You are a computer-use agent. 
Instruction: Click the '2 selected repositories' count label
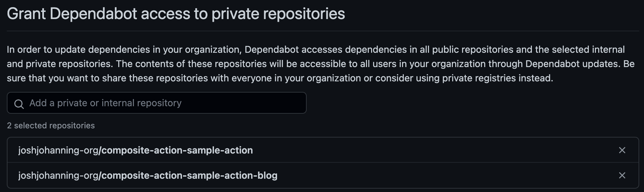[x=51, y=126]
